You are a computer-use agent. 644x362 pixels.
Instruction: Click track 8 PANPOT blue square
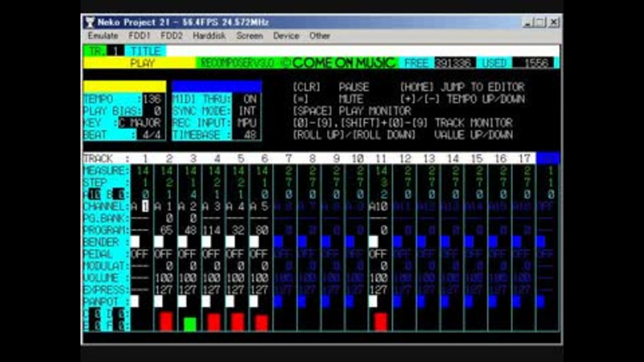point(302,301)
